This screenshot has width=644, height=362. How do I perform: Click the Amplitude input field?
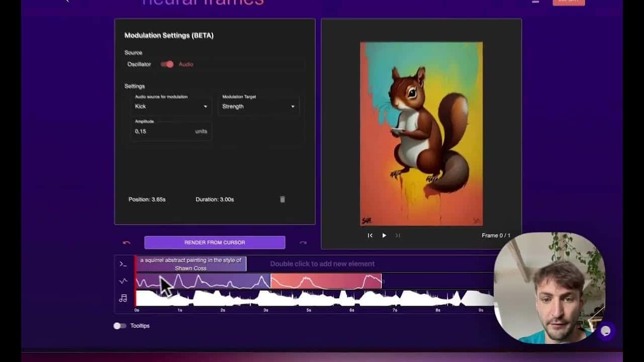click(x=164, y=131)
